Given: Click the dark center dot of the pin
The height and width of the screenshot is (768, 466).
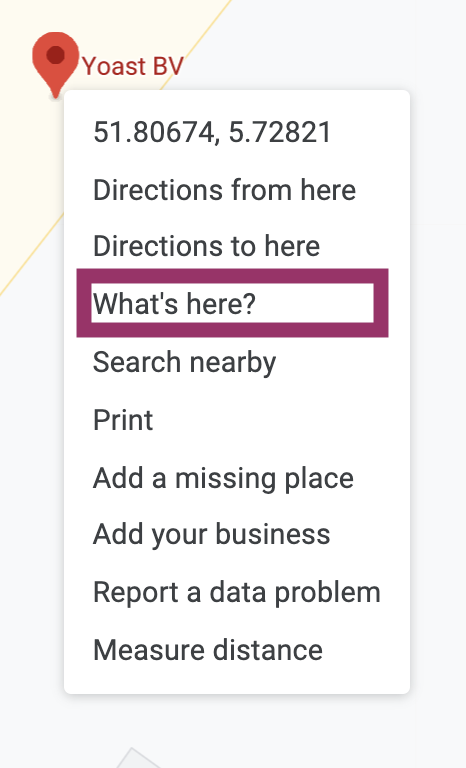Looking at the screenshot, I should 55,54.
